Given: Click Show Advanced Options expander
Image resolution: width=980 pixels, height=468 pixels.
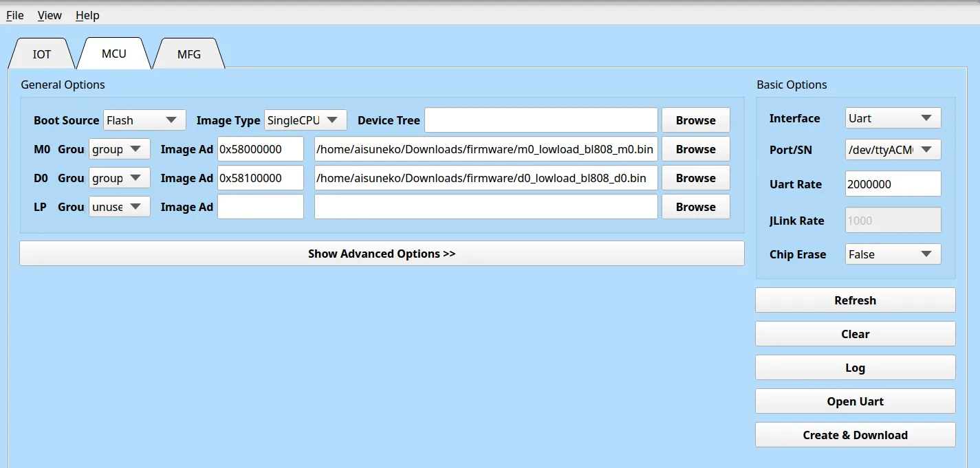Looking at the screenshot, I should tap(382, 254).
